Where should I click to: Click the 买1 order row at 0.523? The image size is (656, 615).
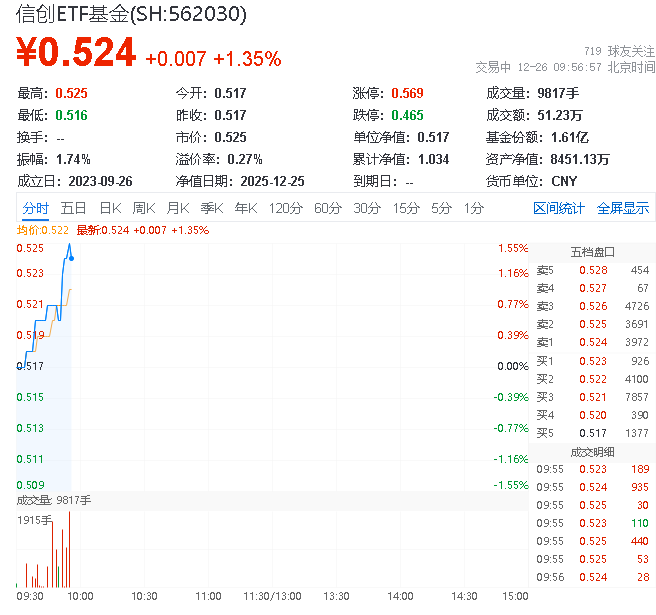[592, 360]
